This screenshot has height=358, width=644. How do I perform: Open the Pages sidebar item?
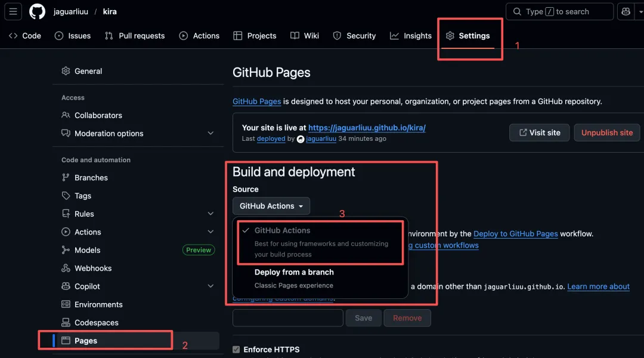point(137,340)
